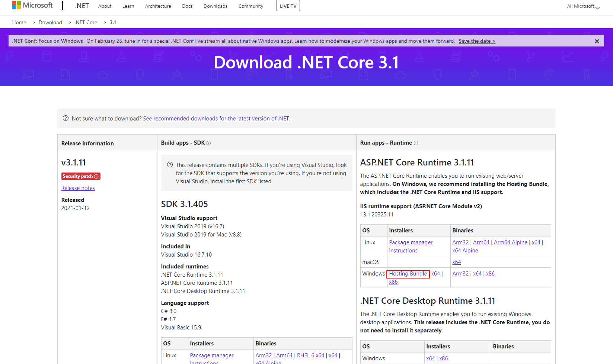Download SDK Linux Arm32 binary
Screen dimensions: 613x364
264,356
